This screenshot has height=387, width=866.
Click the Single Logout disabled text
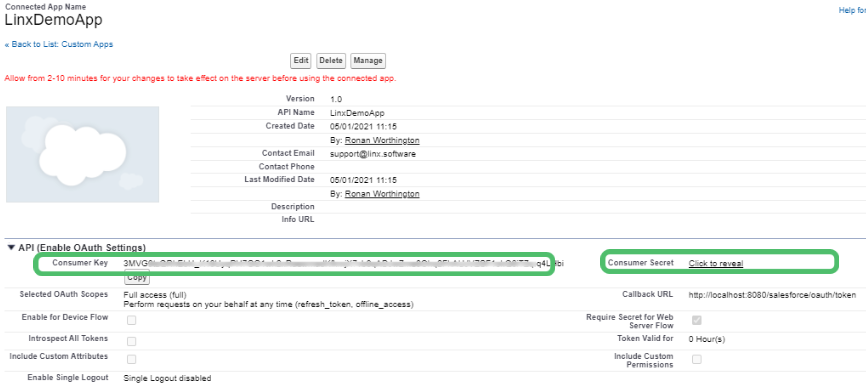pos(167,378)
